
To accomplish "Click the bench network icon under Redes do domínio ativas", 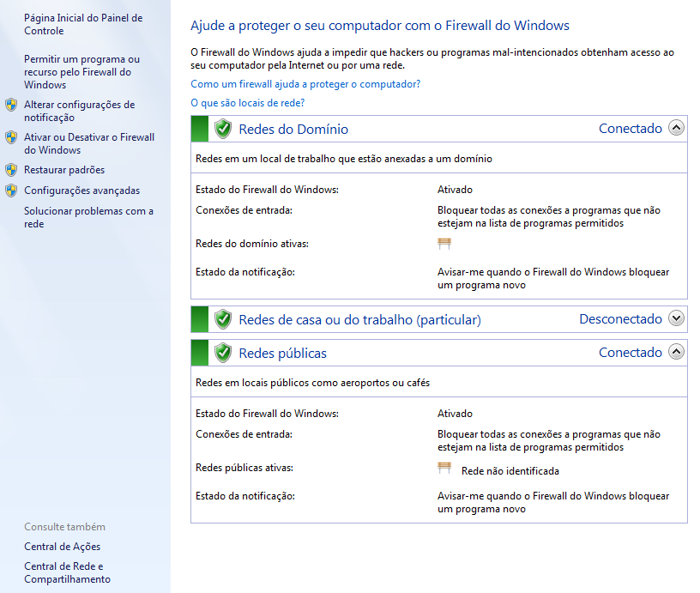I will pos(444,244).
